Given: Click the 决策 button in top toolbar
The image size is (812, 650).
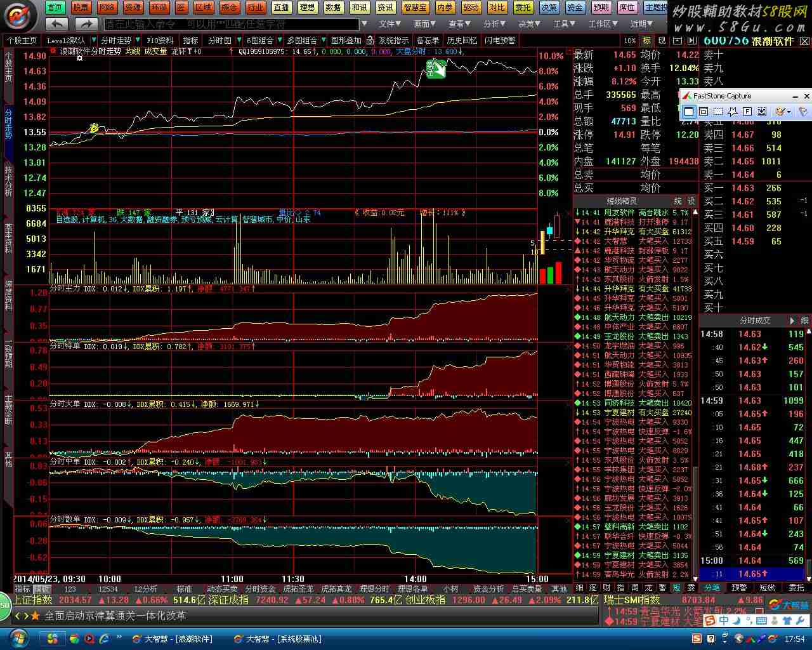Looking at the screenshot, I should pos(549,8).
